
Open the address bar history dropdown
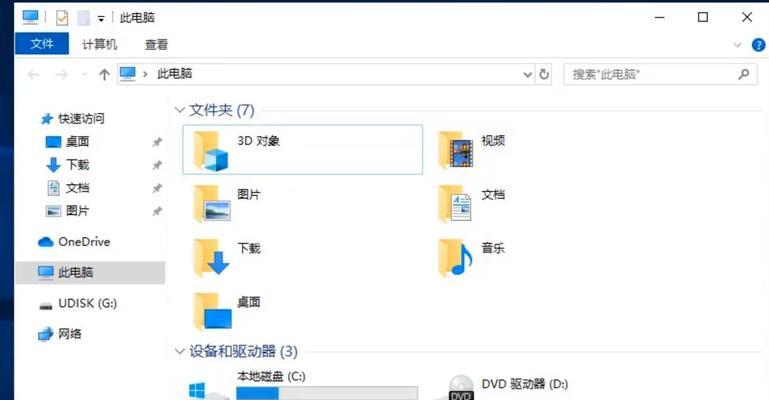[x=528, y=75]
